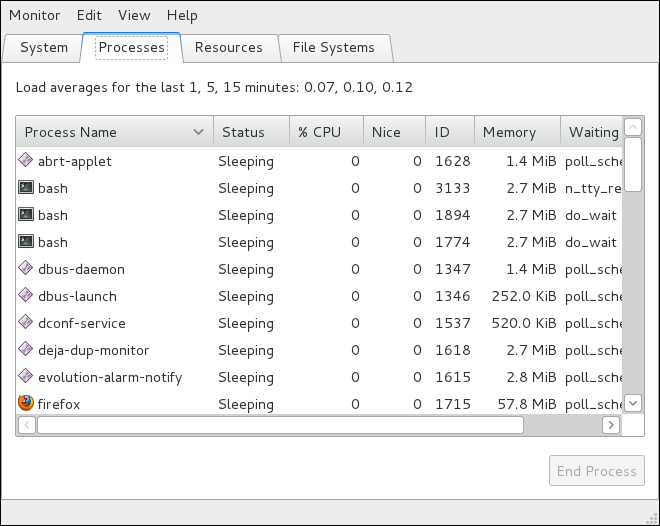Click process ID 1628
This screenshot has width=660, height=526.
[452, 161]
